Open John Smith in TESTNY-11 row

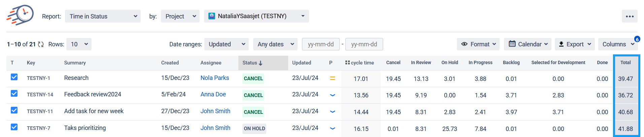[x=215, y=111]
